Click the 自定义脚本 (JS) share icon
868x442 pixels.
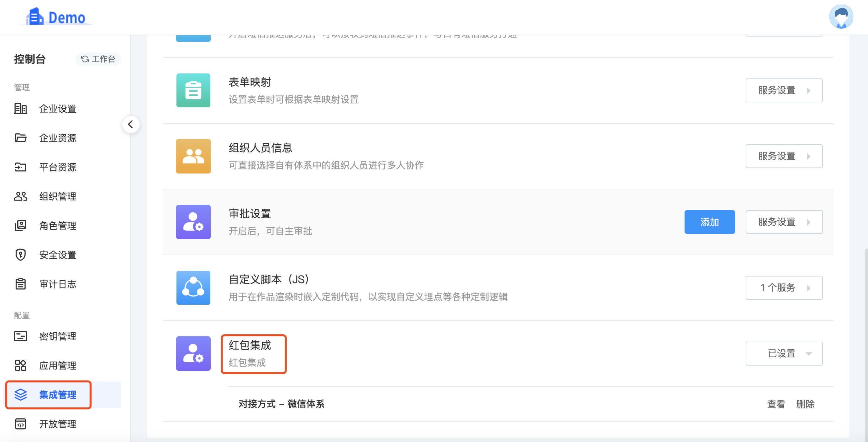tap(193, 288)
